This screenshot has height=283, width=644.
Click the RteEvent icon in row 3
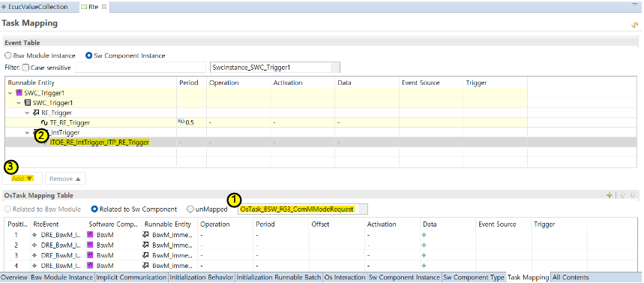pos(35,255)
